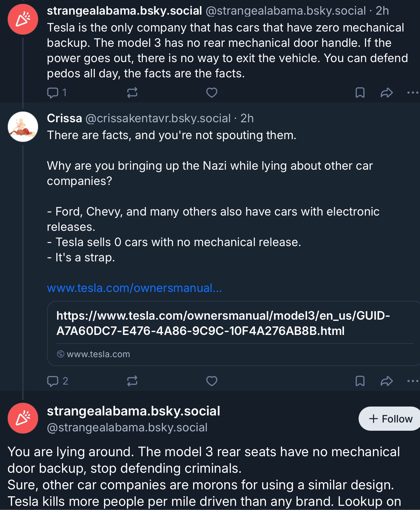The width and height of the screenshot is (420, 510).
Task: Open more options menu on Crissa's post
Action: pos(413,381)
